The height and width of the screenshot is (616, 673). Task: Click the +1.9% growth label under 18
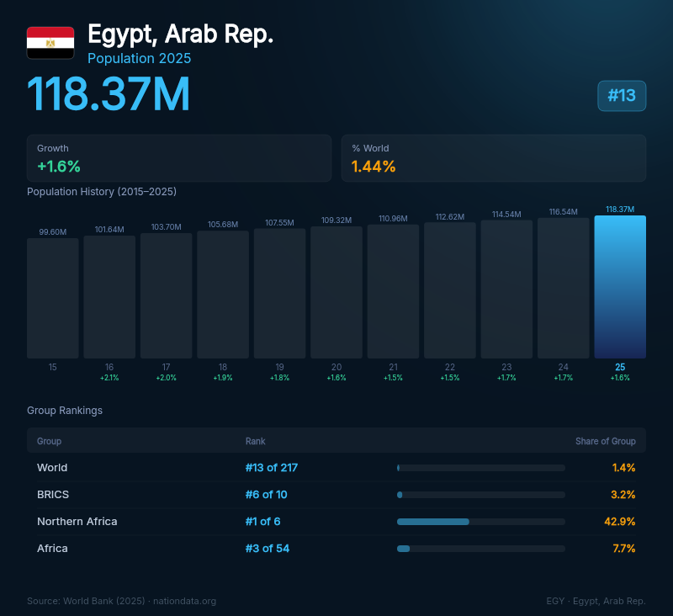[223, 378]
